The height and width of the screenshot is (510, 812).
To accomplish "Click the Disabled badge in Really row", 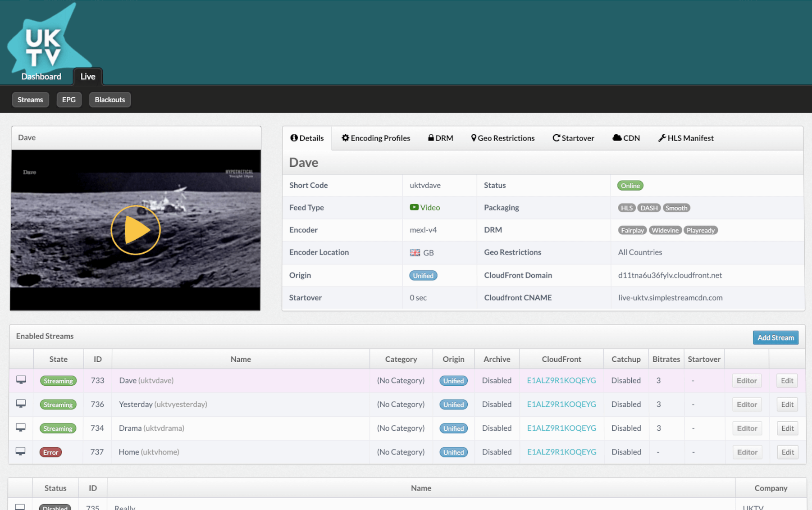I will [x=55, y=507].
